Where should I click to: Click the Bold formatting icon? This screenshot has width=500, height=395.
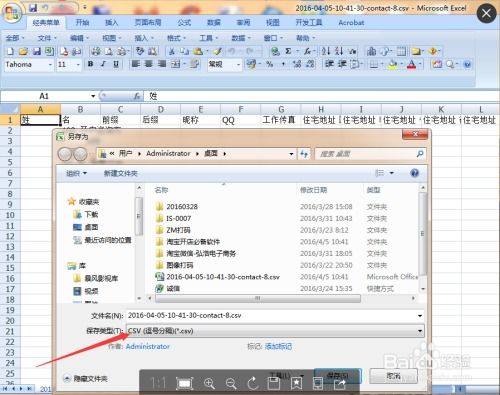[x=90, y=64]
